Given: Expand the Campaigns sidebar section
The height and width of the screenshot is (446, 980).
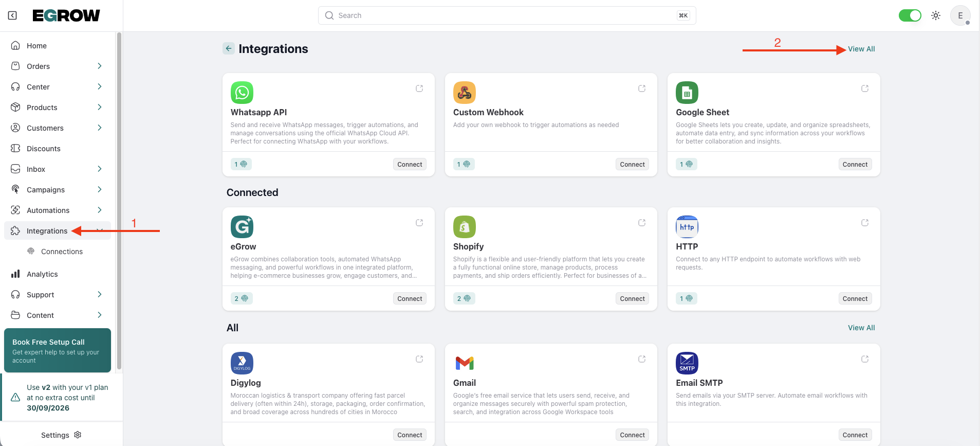Looking at the screenshot, I should click(x=99, y=189).
